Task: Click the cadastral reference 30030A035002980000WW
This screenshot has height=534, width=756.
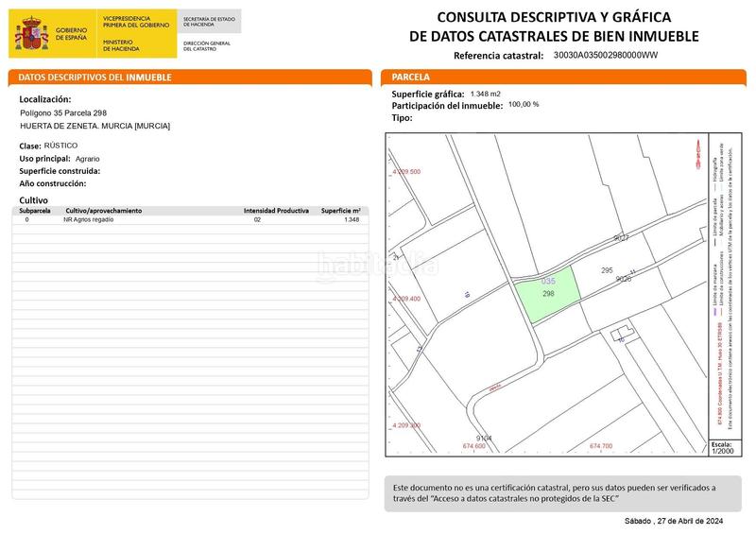Action: (x=605, y=56)
